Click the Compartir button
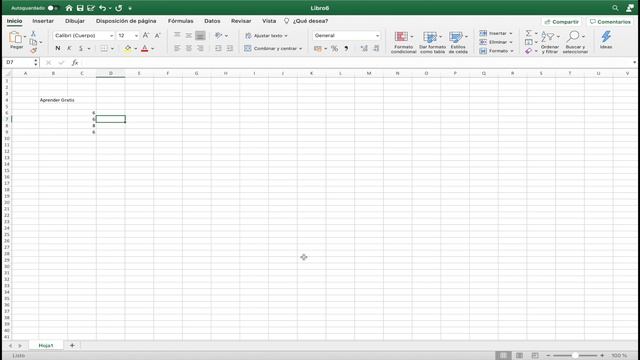This screenshot has height=360, width=640. (562, 22)
